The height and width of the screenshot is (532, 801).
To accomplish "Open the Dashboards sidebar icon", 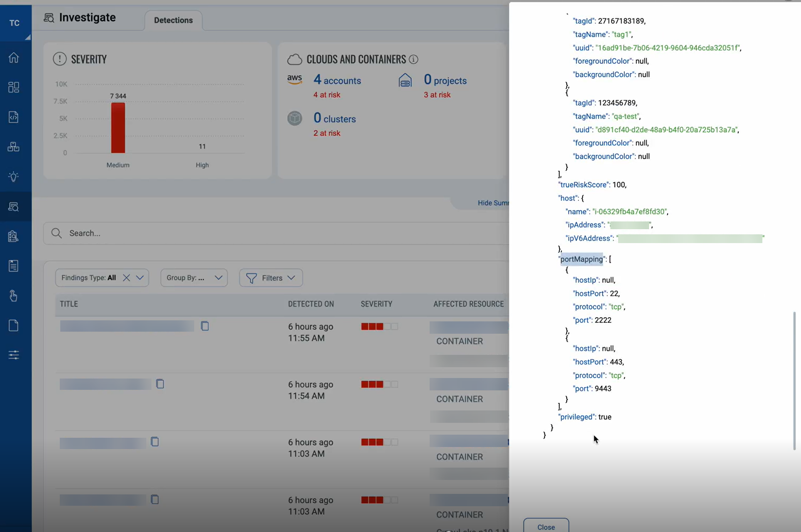I will click(14, 88).
